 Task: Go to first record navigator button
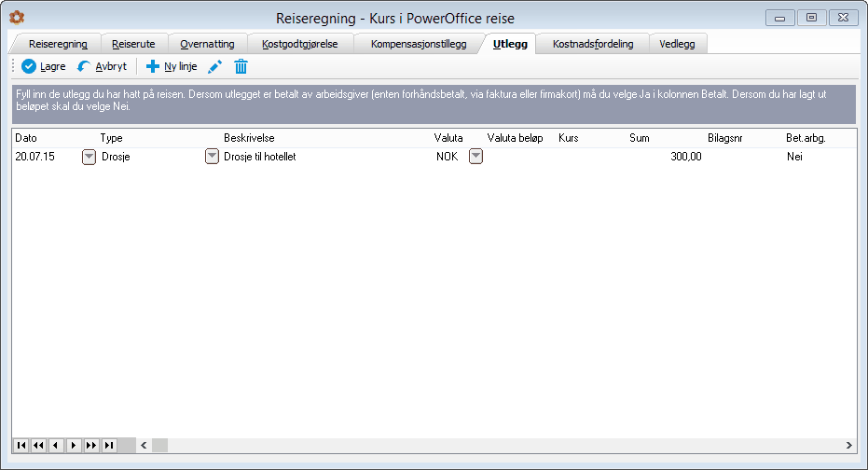click(21, 445)
